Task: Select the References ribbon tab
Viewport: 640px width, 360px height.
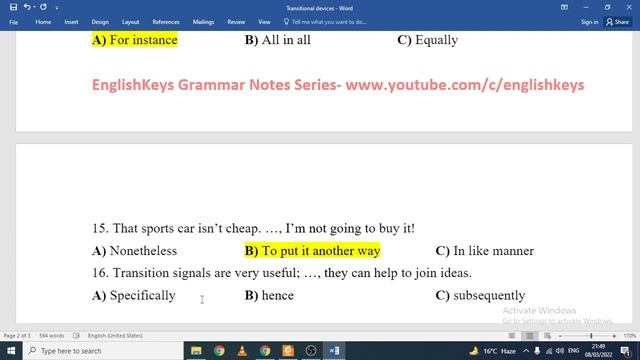Action: click(166, 22)
